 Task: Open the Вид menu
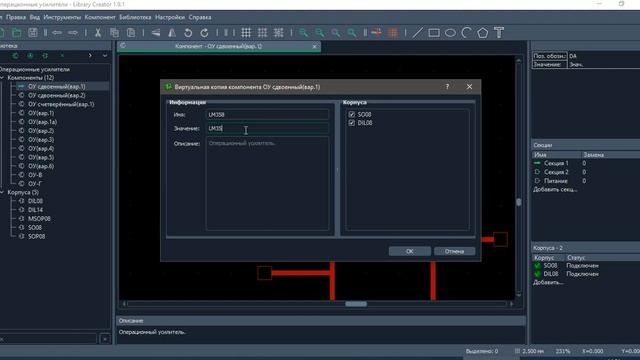pos(35,17)
